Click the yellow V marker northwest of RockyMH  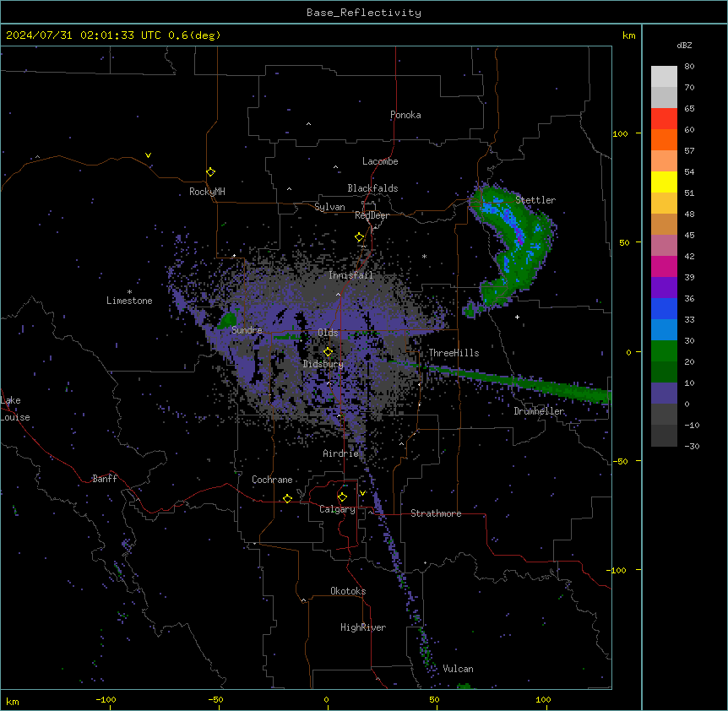tap(148, 155)
